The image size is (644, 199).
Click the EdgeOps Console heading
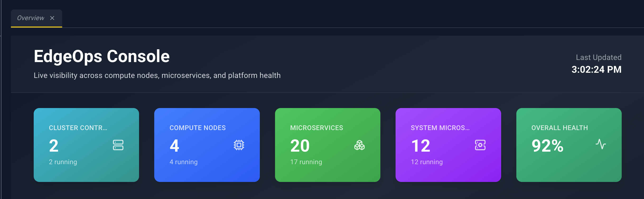tap(102, 56)
